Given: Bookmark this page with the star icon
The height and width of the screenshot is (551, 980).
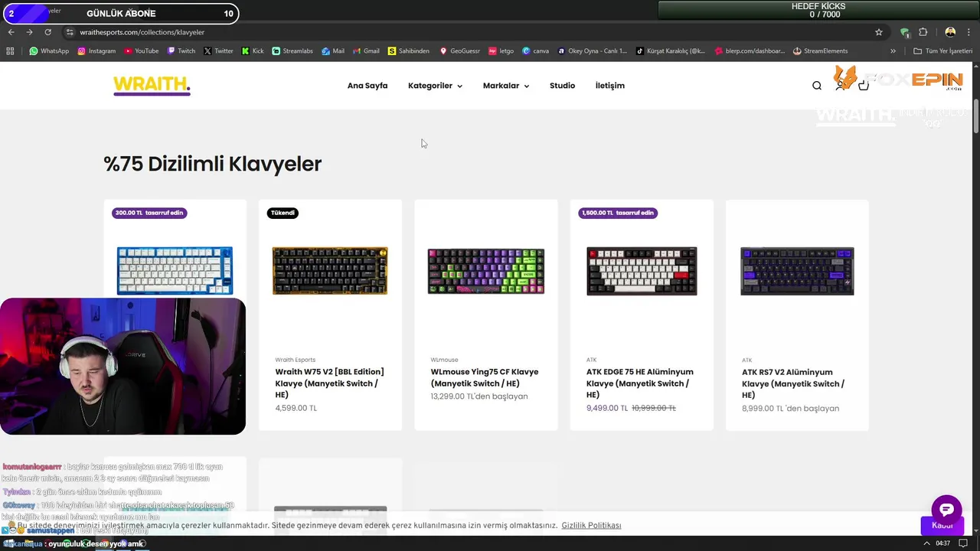Looking at the screenshot, I should (879, 32).
